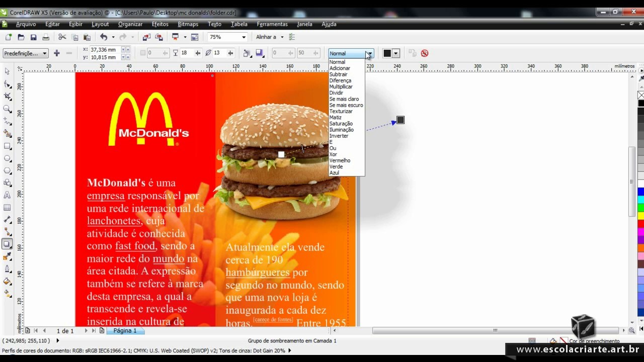Cut selection with scissors icon

point(62,37)
